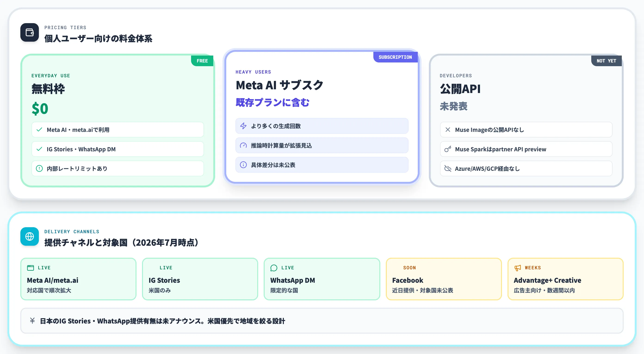
Task: Click the 既存プランに含む text
Action: [x=272, y=102]
